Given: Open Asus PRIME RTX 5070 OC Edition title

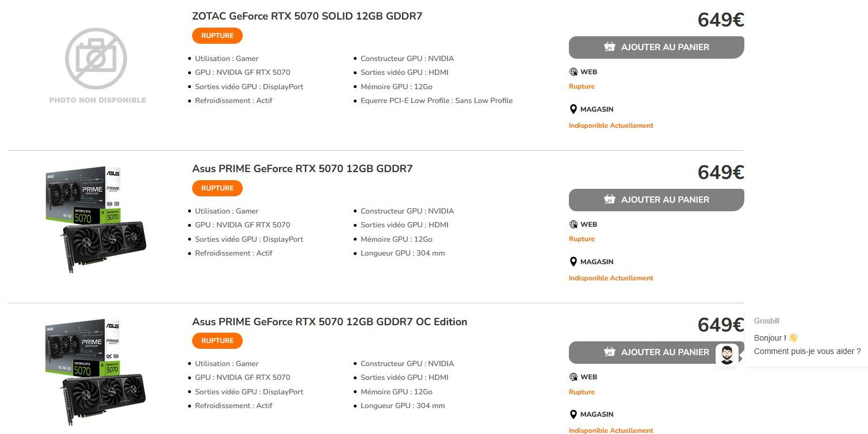Looking at the screenshot, I should click(x=329, y=322).
